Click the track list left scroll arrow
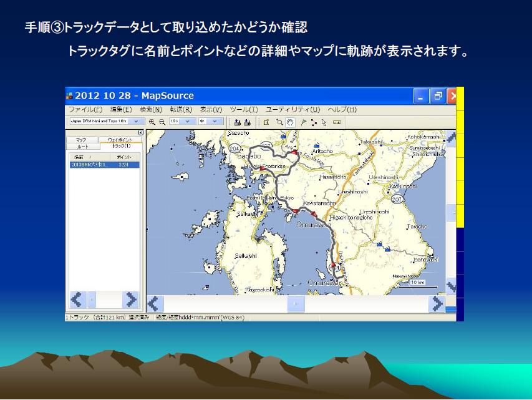This screenshot has width=532, height=400. tap(78, 300)
